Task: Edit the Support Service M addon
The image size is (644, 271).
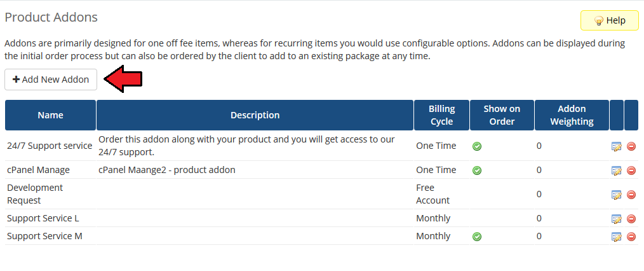Action: click(616, 237)
